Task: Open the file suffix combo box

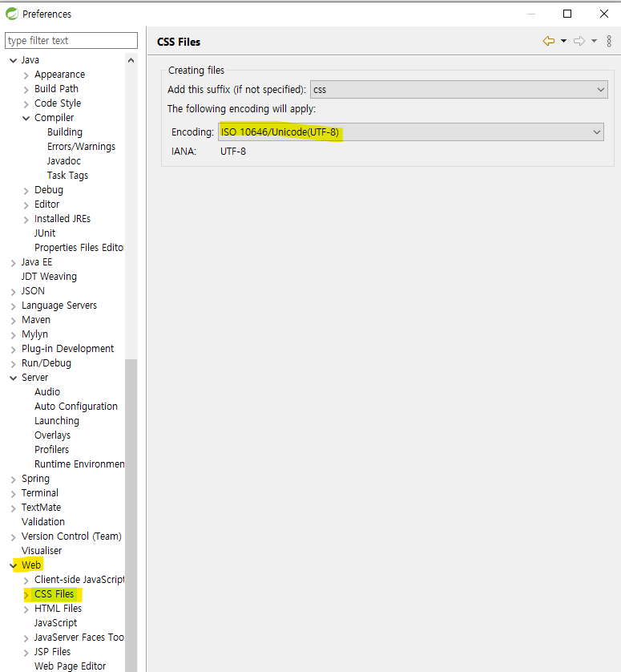Action: click(458, 90)
